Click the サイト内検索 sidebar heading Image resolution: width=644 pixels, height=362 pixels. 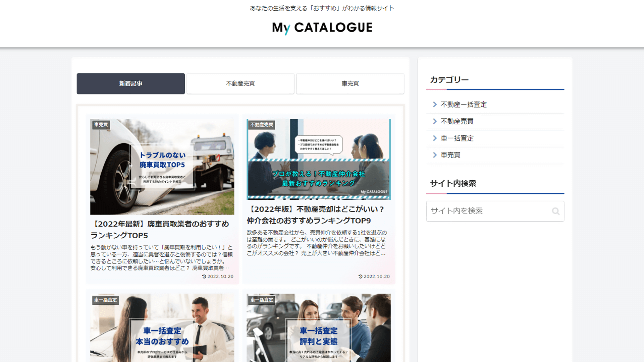point(453,183)
